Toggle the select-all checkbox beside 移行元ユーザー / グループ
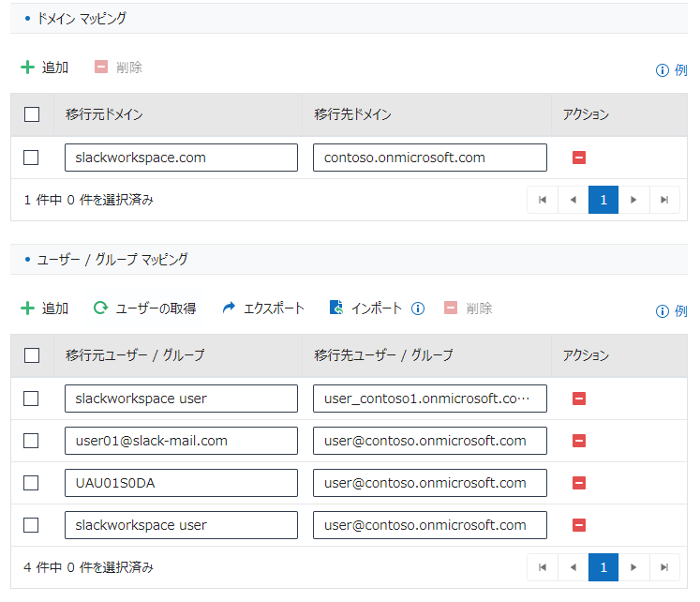This screenshot has height=602, width=700. (x=32, y=355)
